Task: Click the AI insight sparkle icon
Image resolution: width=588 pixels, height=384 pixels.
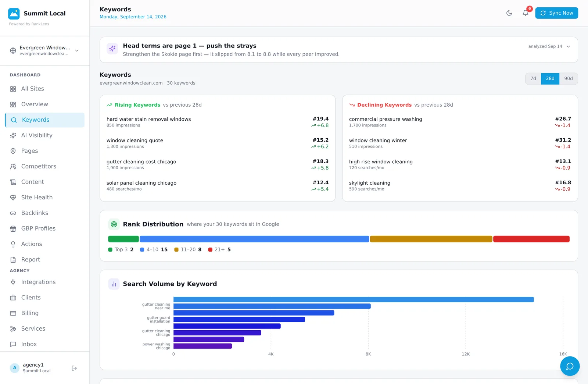Action: pyautogui.click(x=112, y=48)
